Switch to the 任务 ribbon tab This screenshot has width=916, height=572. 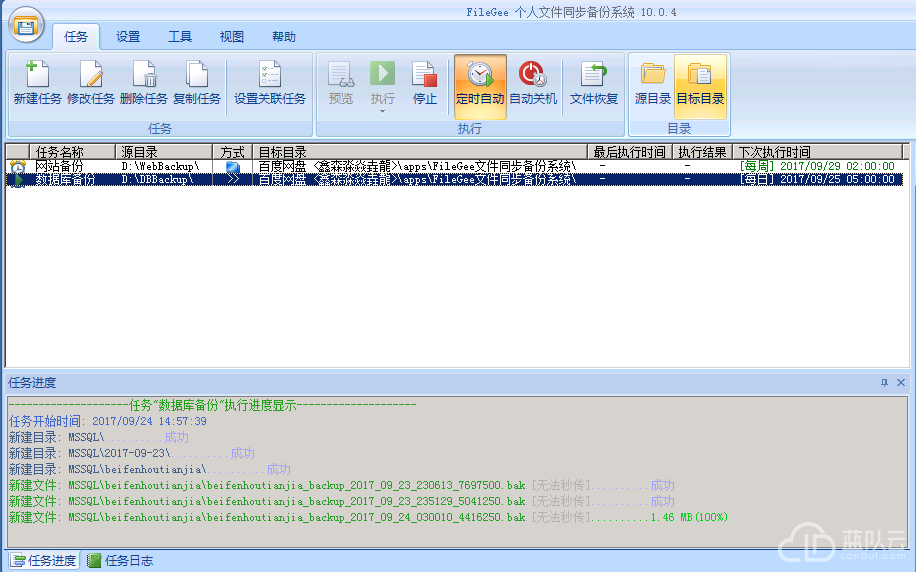[76, 37]
